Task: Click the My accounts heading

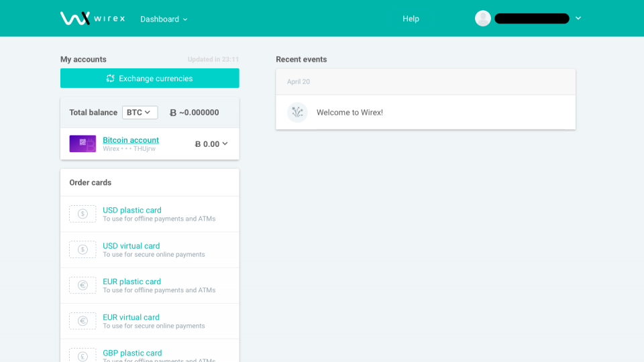Action: (83, 60)
